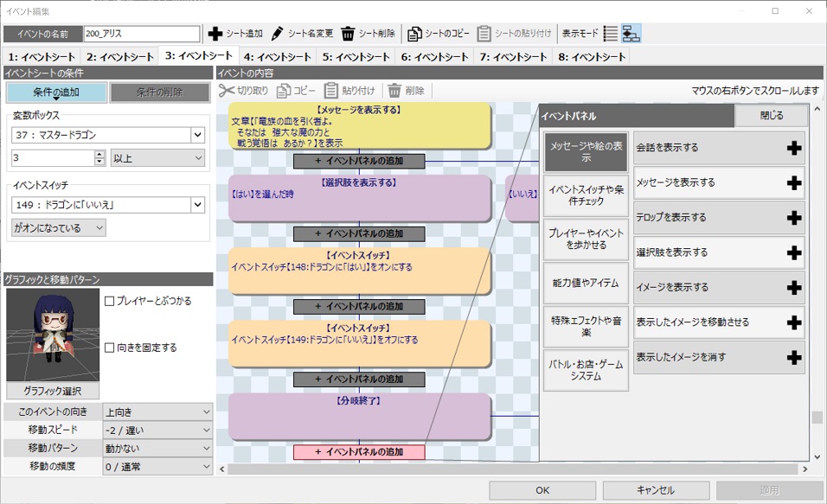This screenshot has width=827, height=504.
Task: Switch display mode to list view icon
Action: point(610,34)
